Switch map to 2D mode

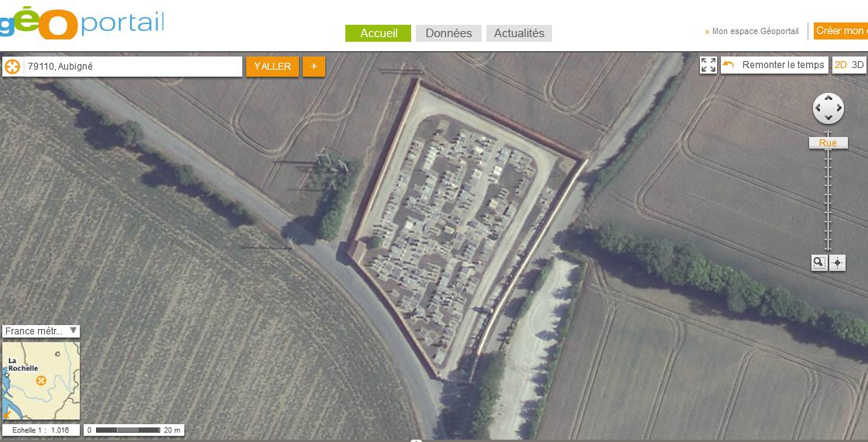[x=840, y=65]
